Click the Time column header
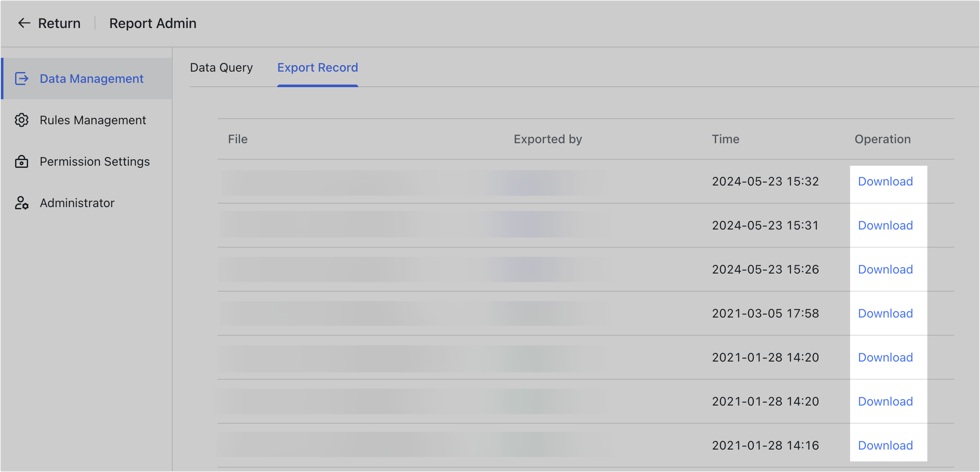 tap(726, 139)
